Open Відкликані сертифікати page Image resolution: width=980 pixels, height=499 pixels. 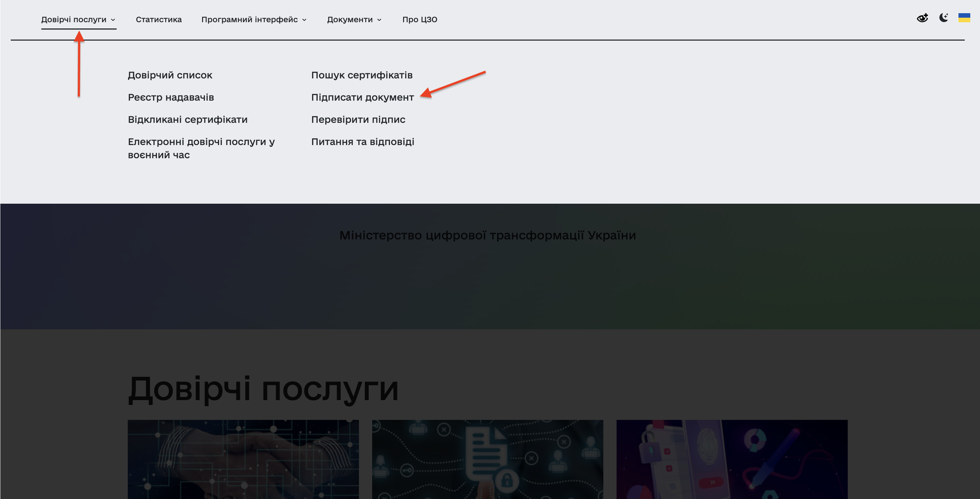click(x=187, y=119)
